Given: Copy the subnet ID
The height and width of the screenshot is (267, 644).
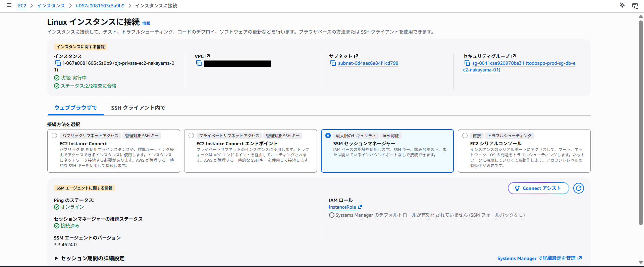Looking at the screenshot, I should [x=333, y=63].
